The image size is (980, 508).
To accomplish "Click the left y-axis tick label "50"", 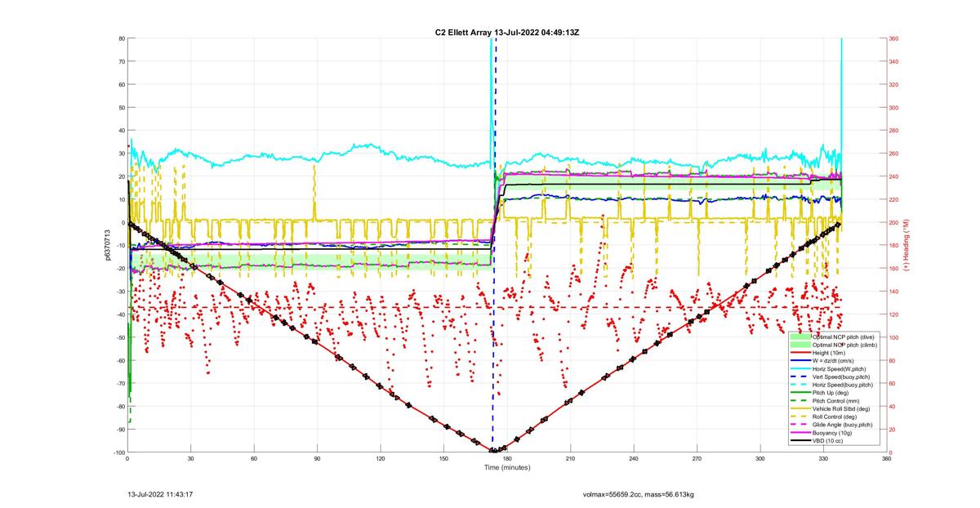I will tap(121, 108).
